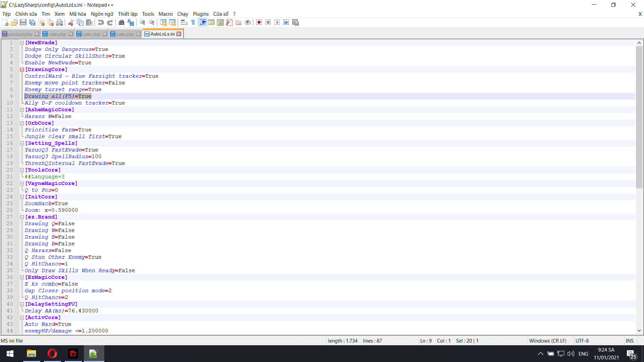Switch to the AutoLoLs.ini tab

[162, 34]
